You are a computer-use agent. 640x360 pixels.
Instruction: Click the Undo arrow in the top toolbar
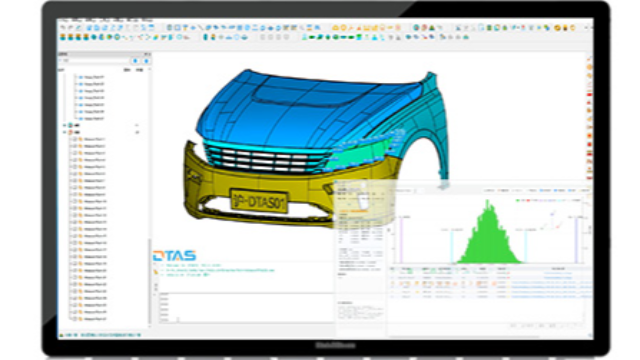[x=63, y=28]
